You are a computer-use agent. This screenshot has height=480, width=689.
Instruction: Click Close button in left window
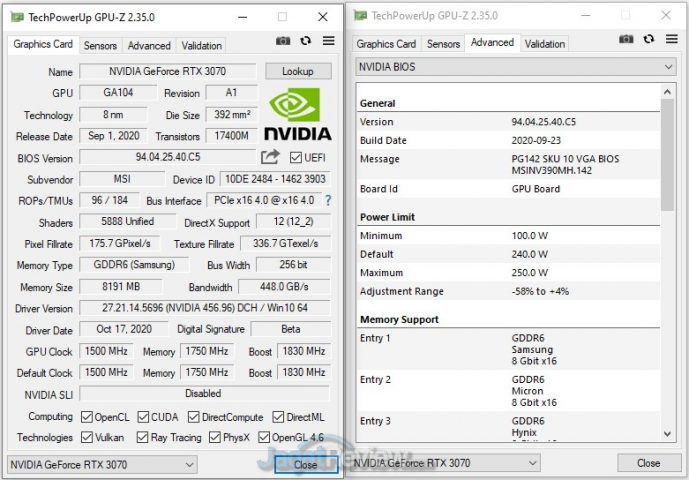click(306, 465)
